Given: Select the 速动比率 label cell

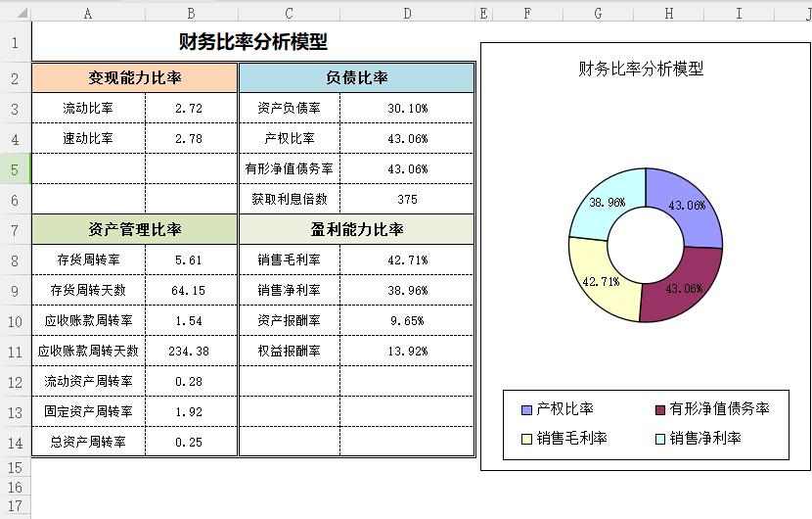Looking at the screenshot, I should coord(88,138).
